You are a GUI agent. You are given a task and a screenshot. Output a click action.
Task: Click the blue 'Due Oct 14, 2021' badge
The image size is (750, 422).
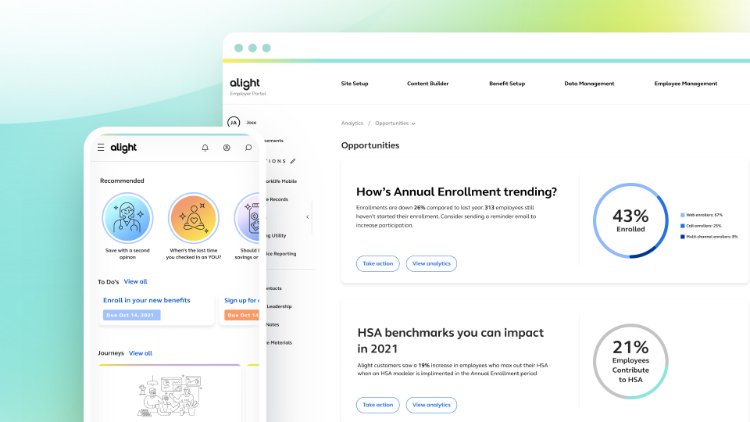[132, 315]
